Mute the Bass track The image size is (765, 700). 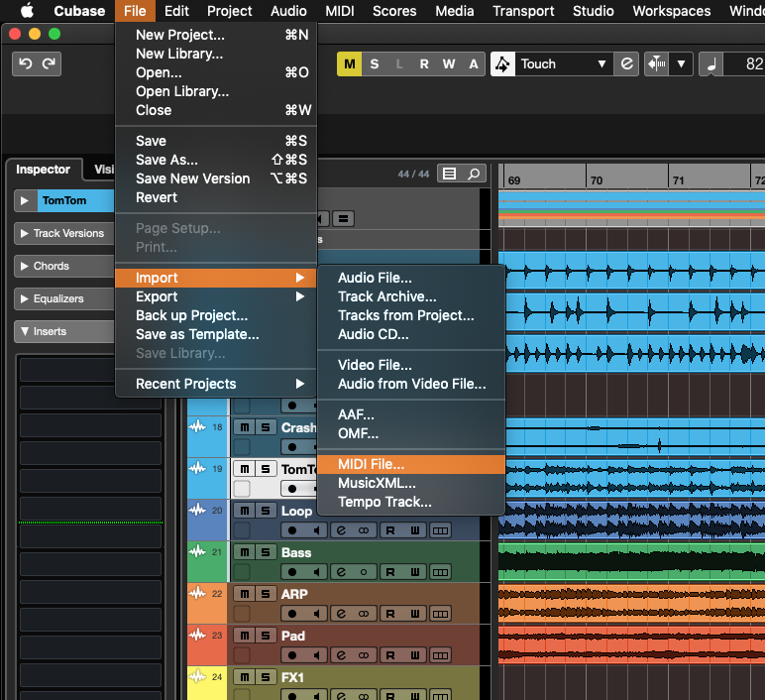coord(245,552)
